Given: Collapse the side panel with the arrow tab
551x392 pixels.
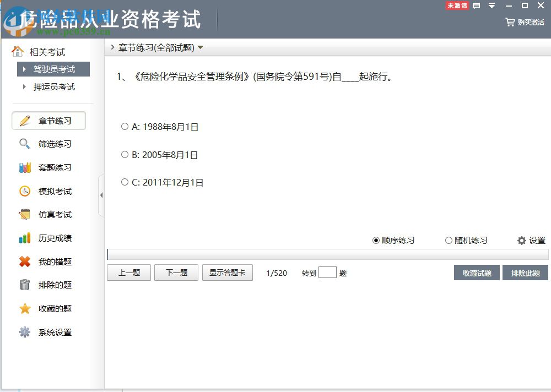Looking at the screenshot, I should (x=101, y=195).
